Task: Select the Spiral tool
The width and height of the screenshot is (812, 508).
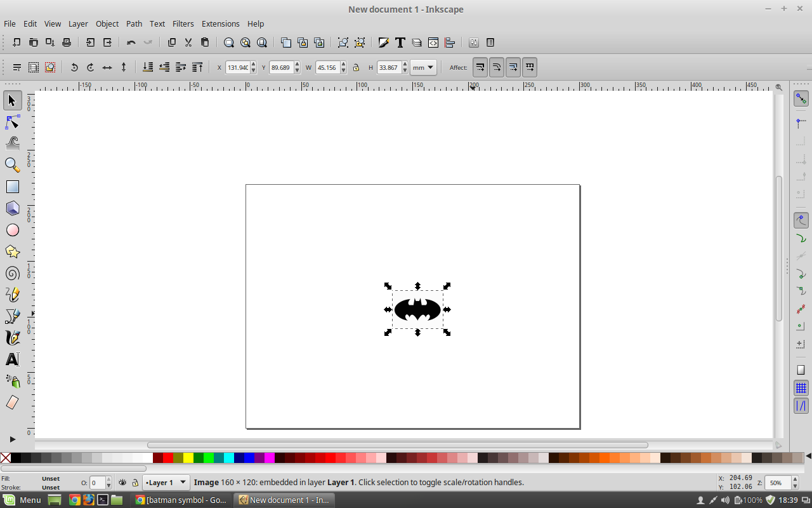Action: tap(12, 273)
